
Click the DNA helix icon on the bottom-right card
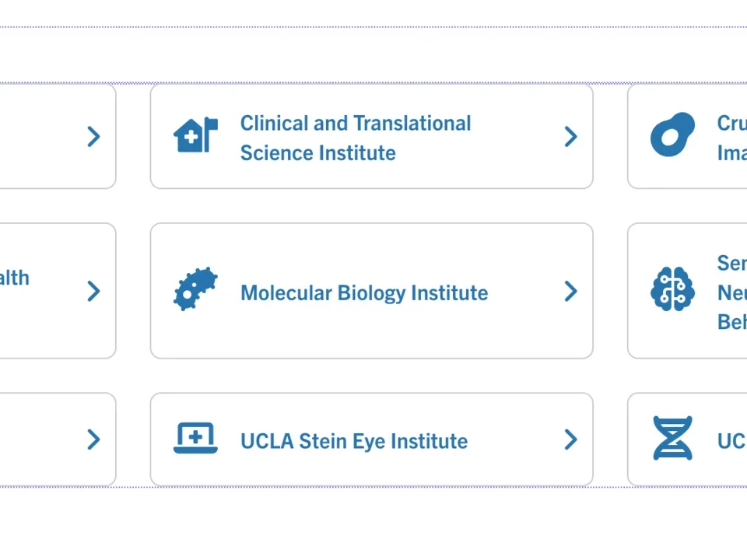tap(672, 439)
